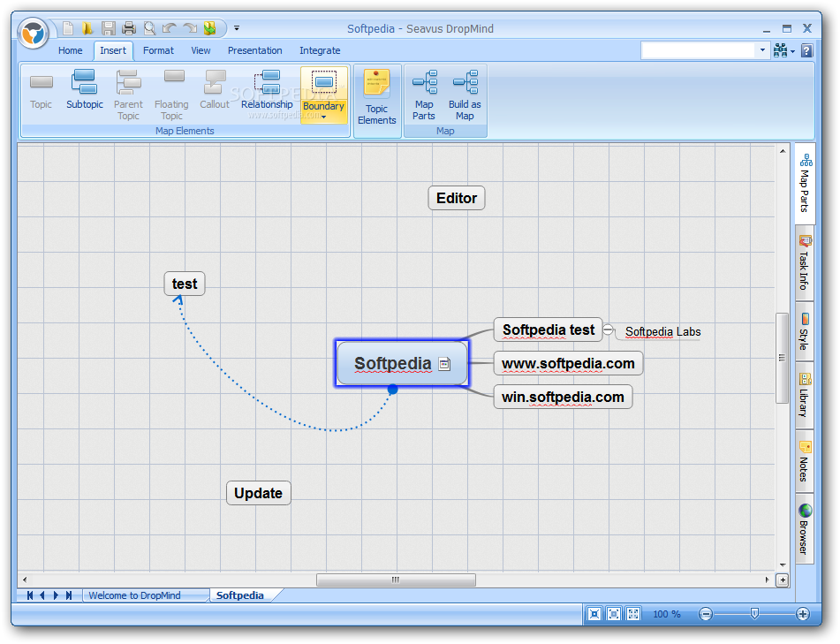Select the win.softpedia.com subtopic
Image resolution: width=840 pixels, height=644 pixels.
click(x=563, y=397)
